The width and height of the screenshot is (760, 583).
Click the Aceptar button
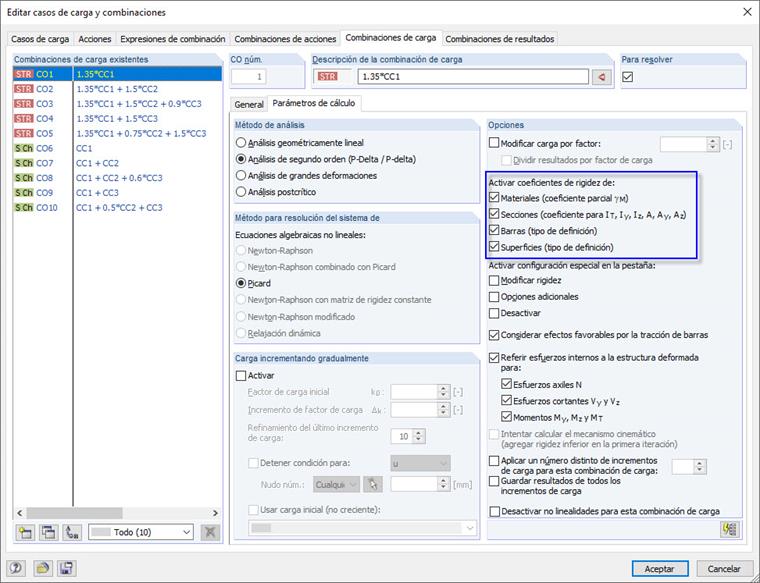pos(660,568)
